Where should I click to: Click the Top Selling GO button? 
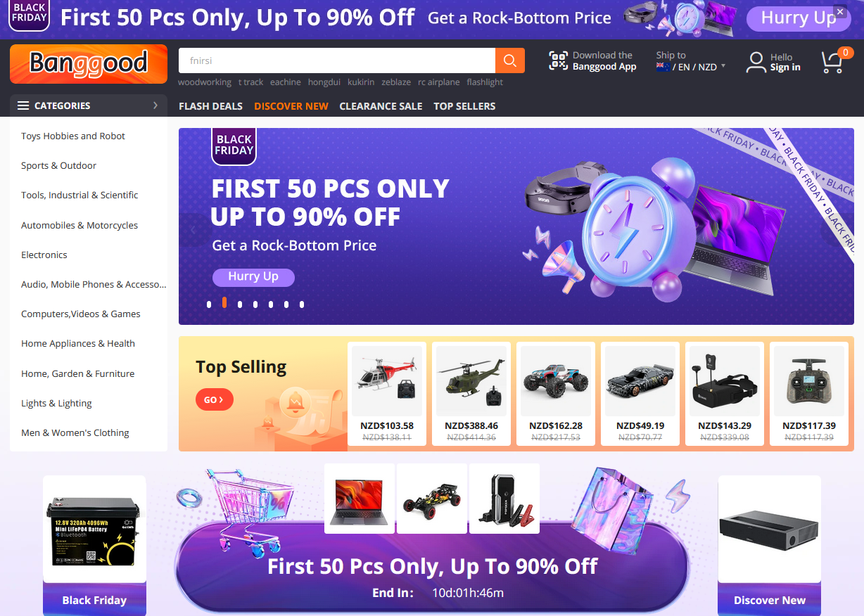point(215,399)
